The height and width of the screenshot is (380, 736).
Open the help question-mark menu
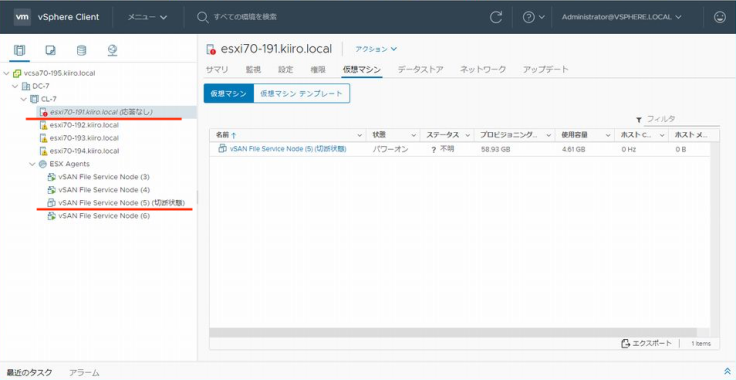click(534, 17)
